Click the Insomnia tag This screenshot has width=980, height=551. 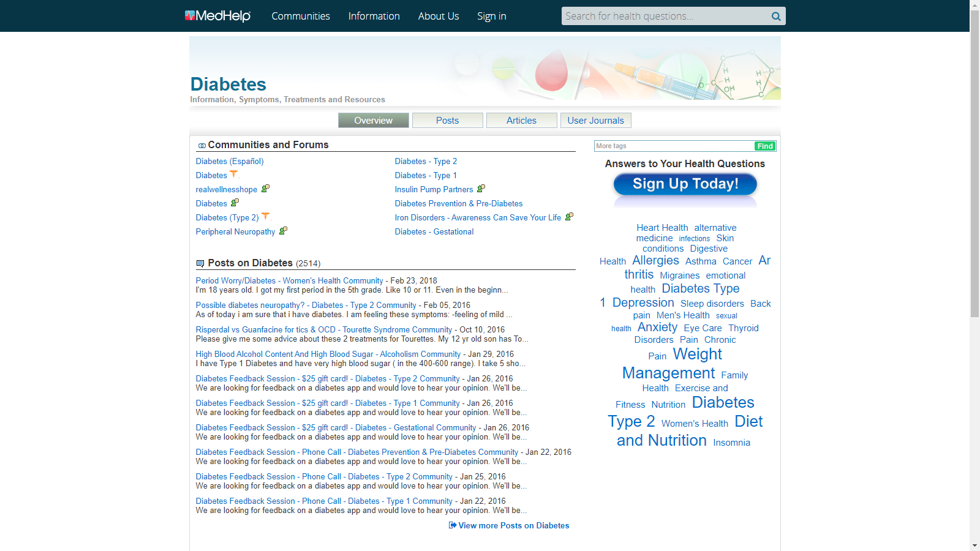click(x=731, y=443)
